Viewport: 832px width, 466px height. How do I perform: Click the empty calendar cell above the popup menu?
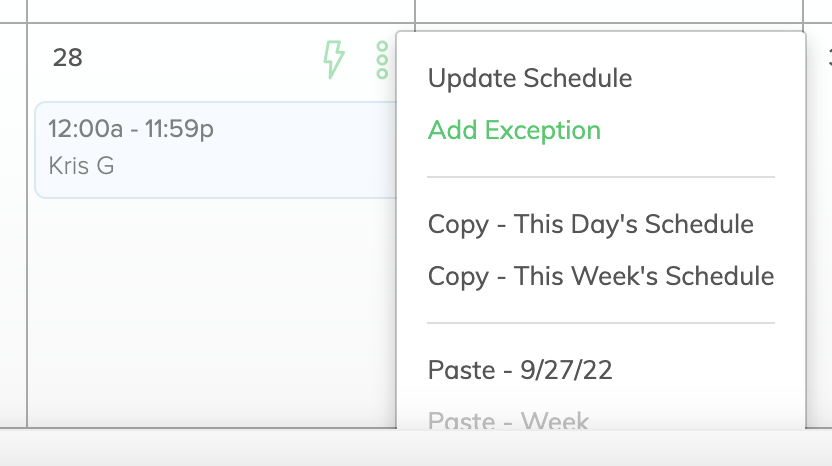click(609, 11)
